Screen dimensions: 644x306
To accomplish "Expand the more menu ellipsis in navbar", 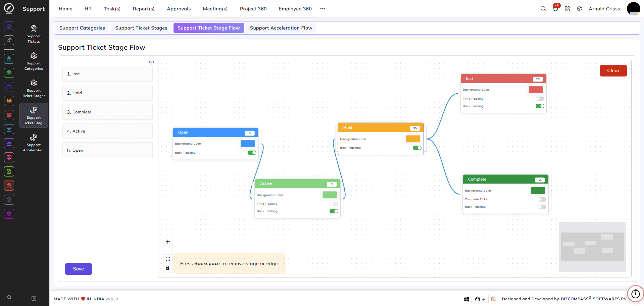I will (323, 9).
